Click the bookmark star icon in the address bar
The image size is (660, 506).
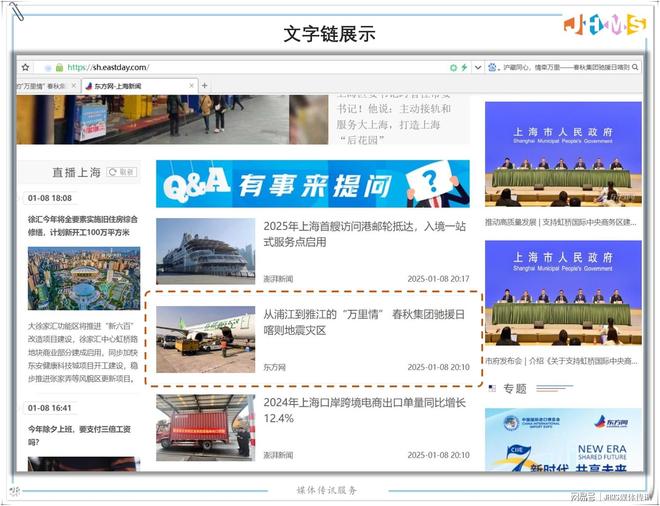click(x=25, y=67)
